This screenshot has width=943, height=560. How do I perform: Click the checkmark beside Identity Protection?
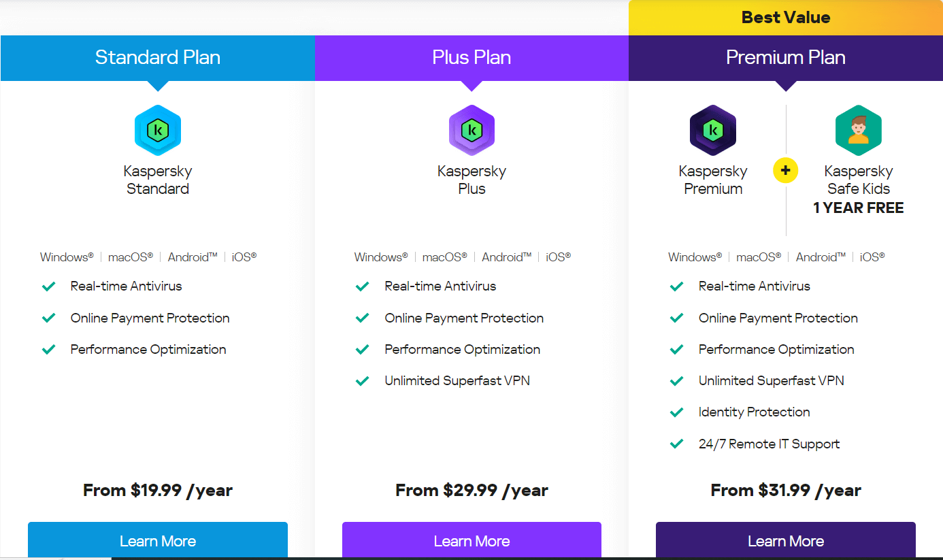tap(676, 412)
